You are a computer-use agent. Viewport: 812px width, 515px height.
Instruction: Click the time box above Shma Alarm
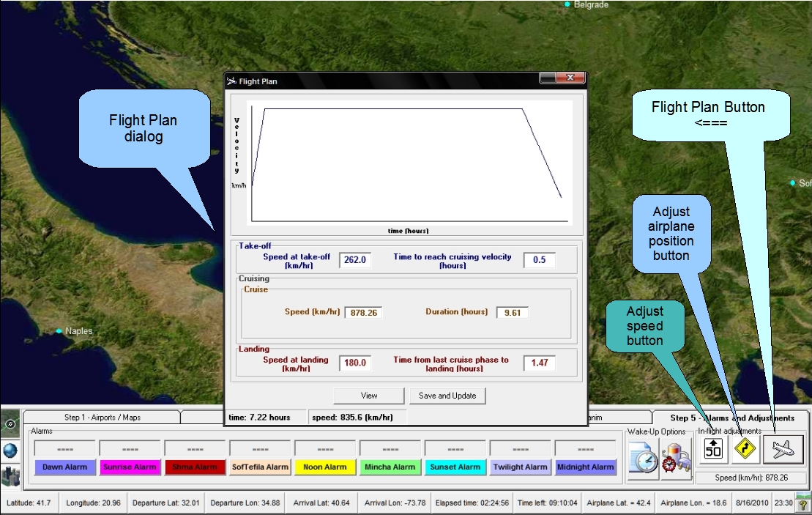[195, 448]
